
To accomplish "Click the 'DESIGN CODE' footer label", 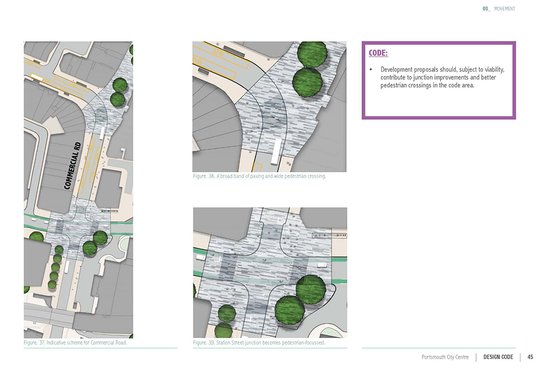I will point(498,357).
